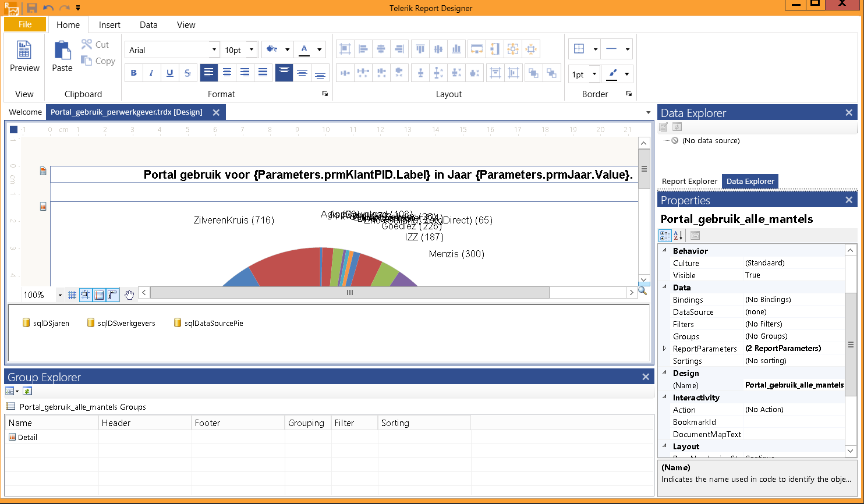Image resolution: width=864 pixels, height=504 pixels.
Task: Toggle underline formatting
Action: point(169,73)
